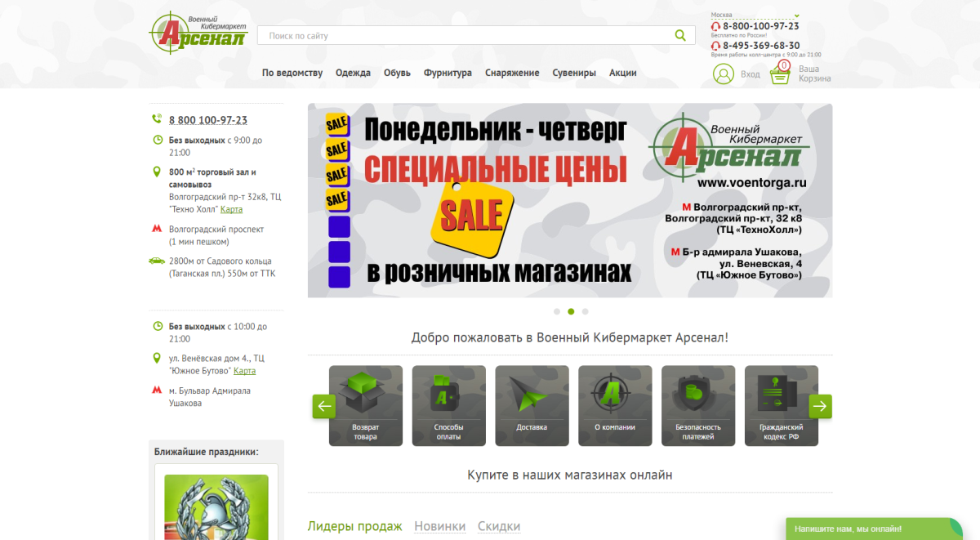Open the shopping cart icon

tap(780, 74)
